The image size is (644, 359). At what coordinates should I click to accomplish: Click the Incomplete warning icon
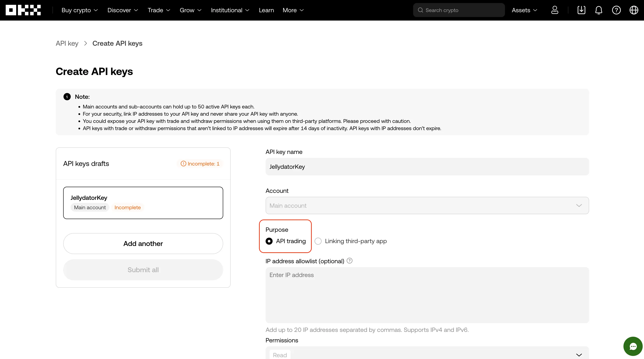pyautogui.click(x=183, y=164)
